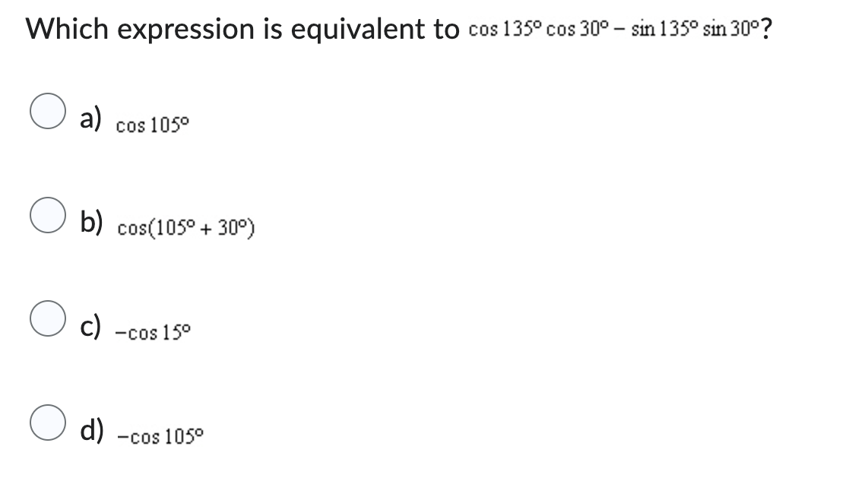Click the option b) label text
Image resolution: width=868 pixels, height=500 pixels.
(90, 220)
